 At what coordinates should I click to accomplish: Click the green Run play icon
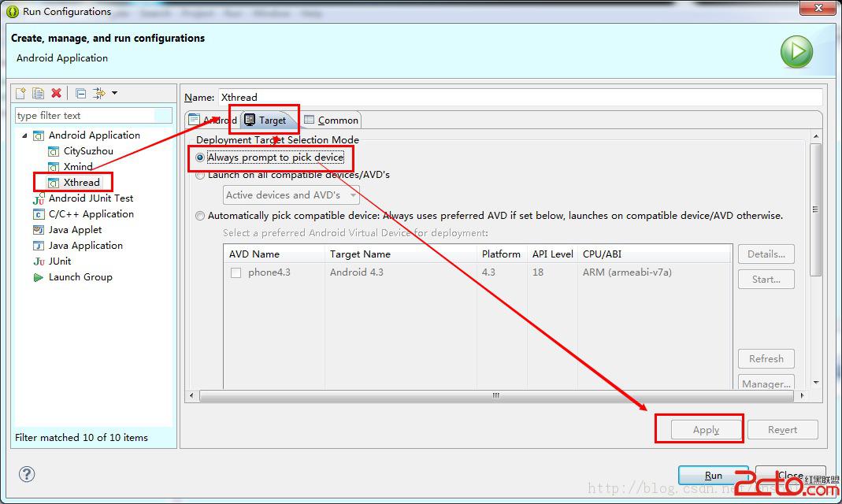click(796, 51)
